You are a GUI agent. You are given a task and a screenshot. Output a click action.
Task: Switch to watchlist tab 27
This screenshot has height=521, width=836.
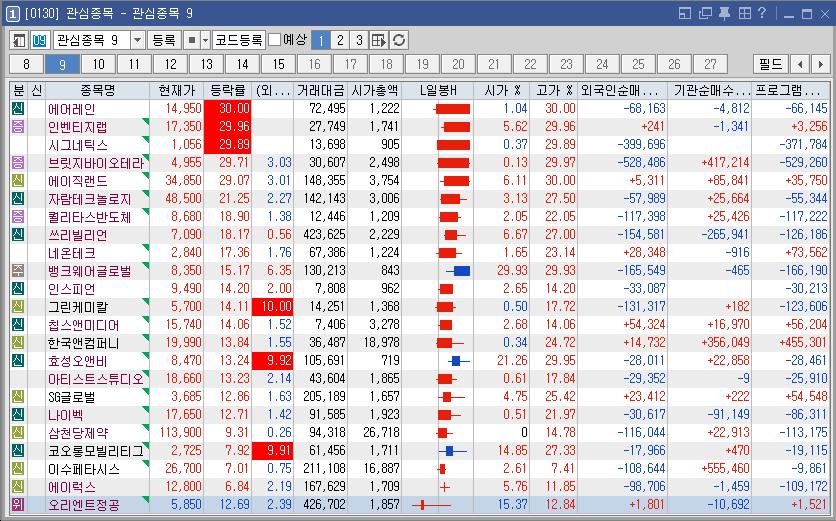click(x=710, y=65)
